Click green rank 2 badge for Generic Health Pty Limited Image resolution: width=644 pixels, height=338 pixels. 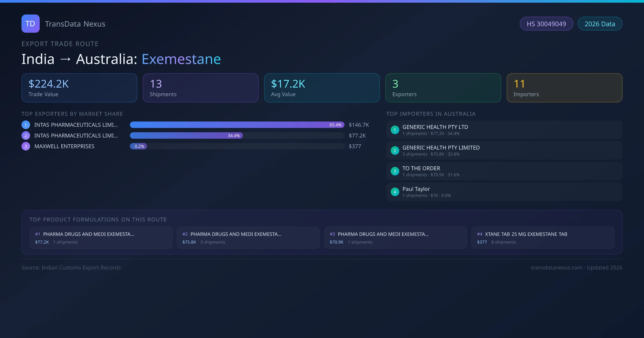395,150
